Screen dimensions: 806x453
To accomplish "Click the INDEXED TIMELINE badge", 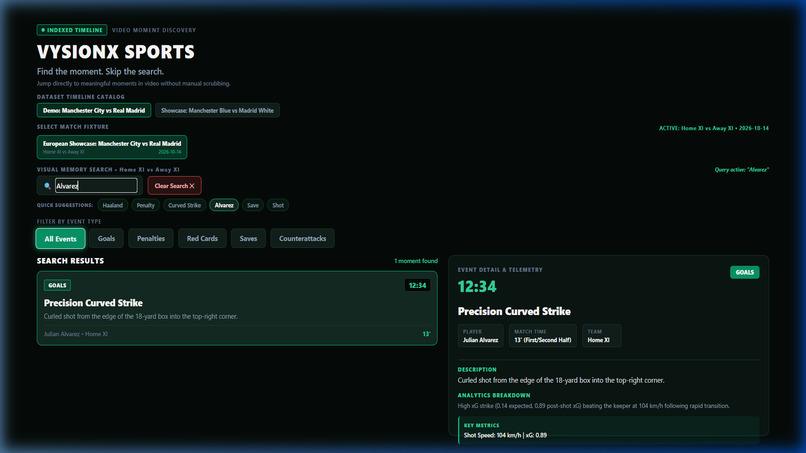I will point(72,30).
